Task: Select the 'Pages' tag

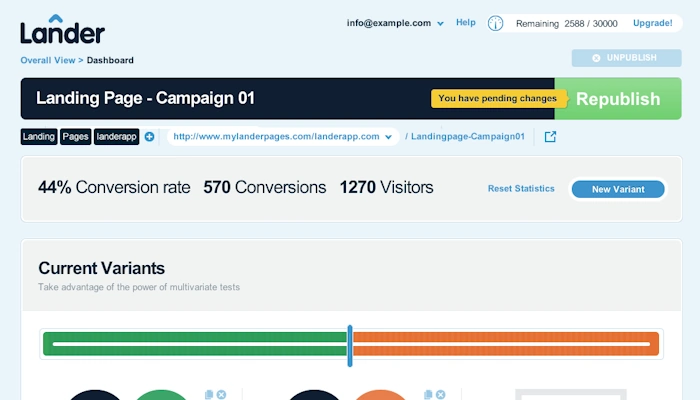Action: coord(75,137)
